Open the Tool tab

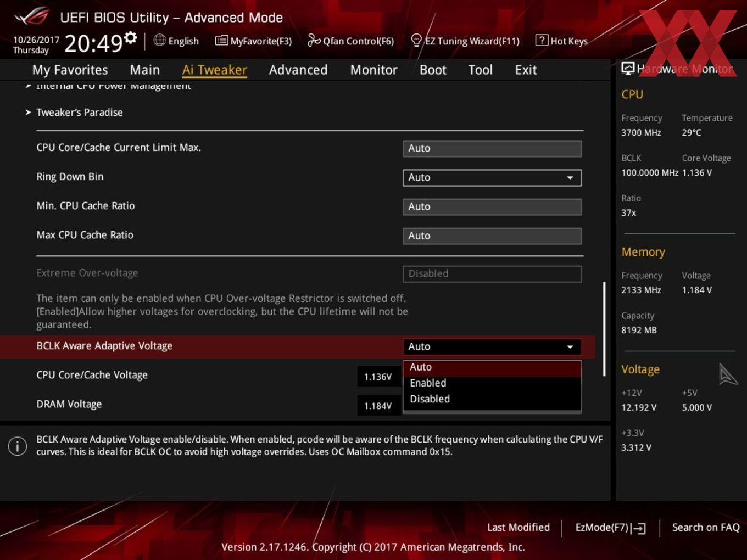click(x=481, y=70)
